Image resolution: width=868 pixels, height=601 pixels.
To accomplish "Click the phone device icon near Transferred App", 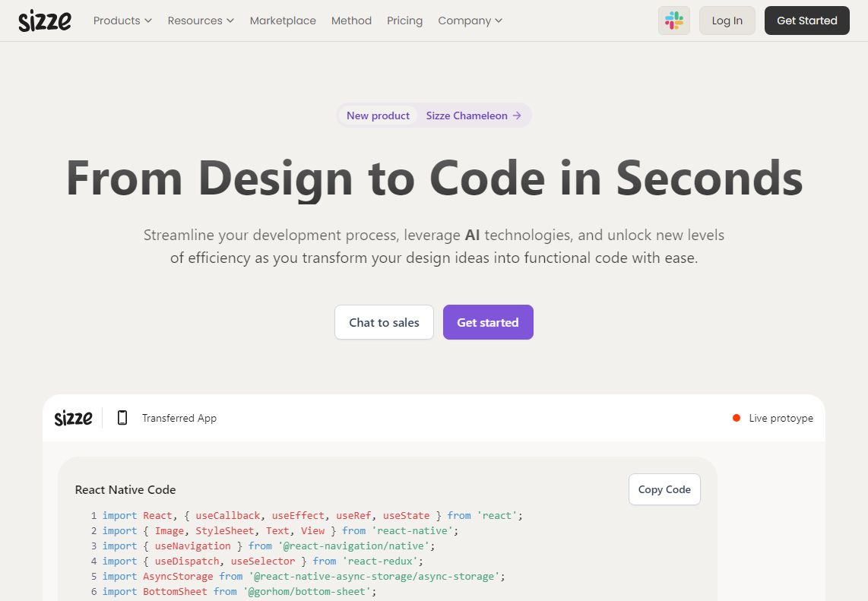I will click(122, 418).
